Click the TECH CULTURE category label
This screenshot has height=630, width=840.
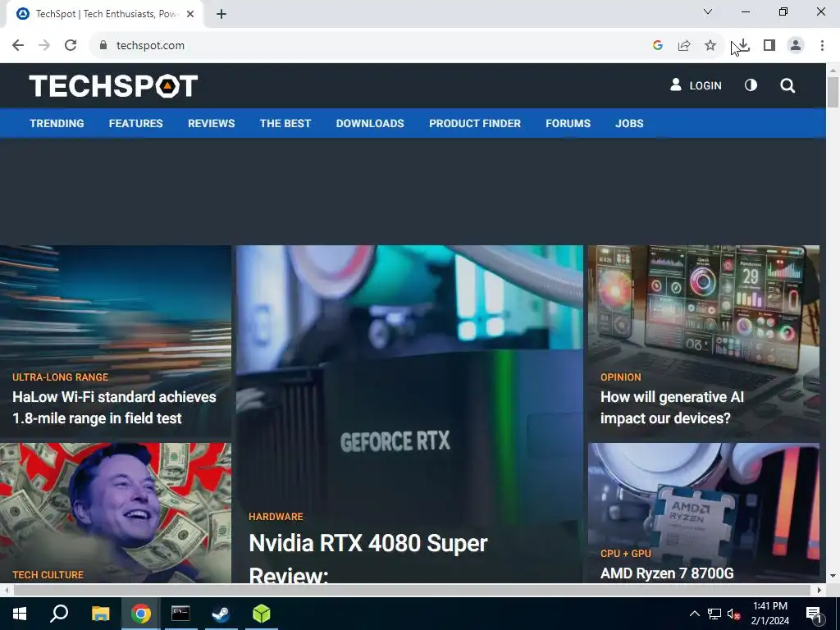pyautogui.click(x=48, y=575)
